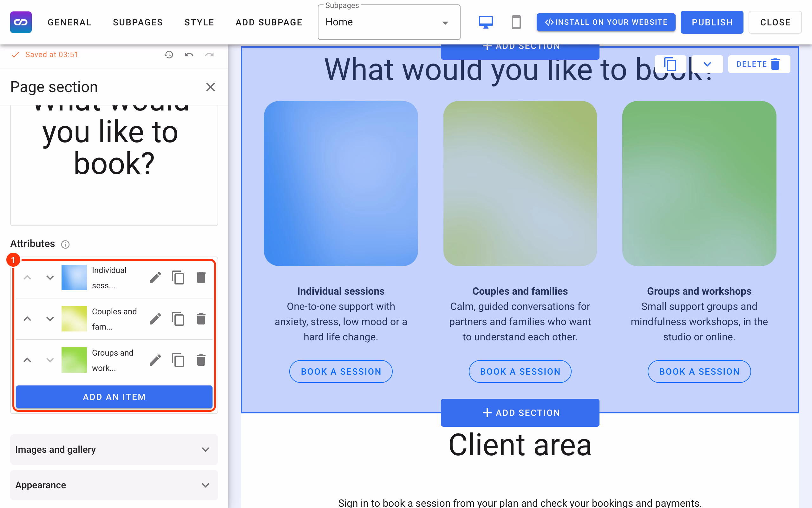
Task: Click the Attributes info icon
Action: [65, 244]
